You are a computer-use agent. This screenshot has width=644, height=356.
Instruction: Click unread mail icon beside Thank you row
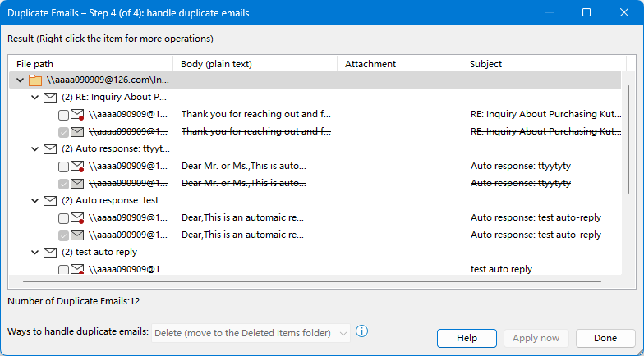tap(77, 115)
